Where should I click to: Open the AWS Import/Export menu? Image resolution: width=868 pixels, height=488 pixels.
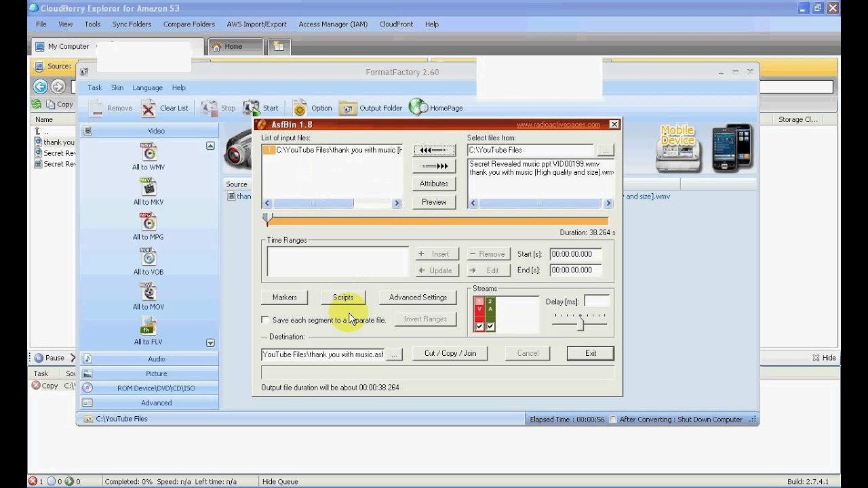click(256, 24)
